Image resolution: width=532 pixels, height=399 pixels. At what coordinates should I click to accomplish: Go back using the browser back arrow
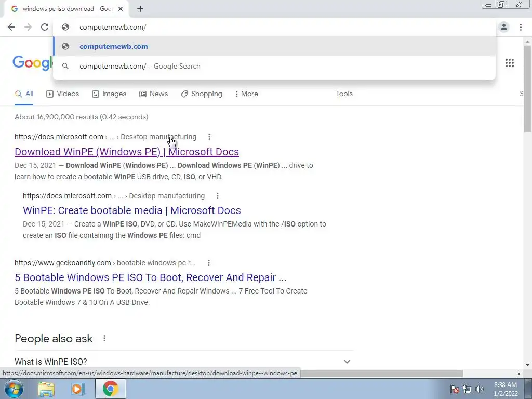pyautogui.click(x=11, y=27)
